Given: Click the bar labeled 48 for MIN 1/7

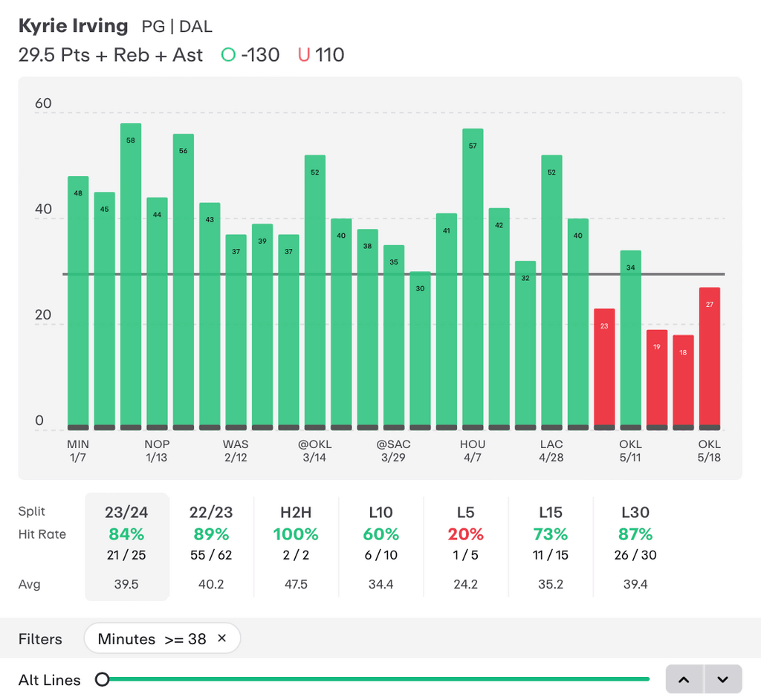Looking at the screenshot, I should (x=78, y=303).
